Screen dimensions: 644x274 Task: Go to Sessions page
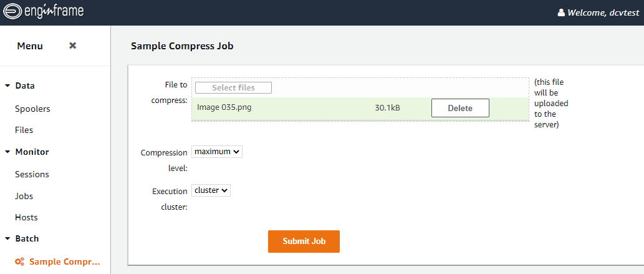coord(32,174)
